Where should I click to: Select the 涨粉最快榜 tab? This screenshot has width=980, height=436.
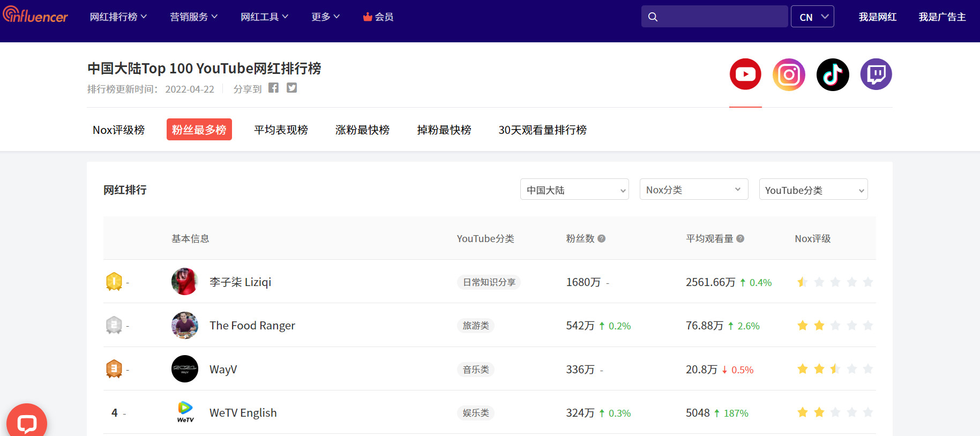362,130
